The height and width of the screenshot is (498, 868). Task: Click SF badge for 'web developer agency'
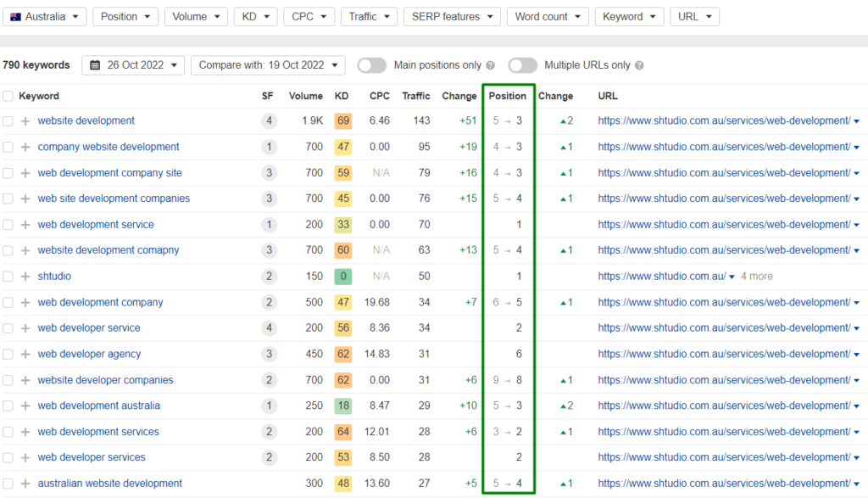269,354
